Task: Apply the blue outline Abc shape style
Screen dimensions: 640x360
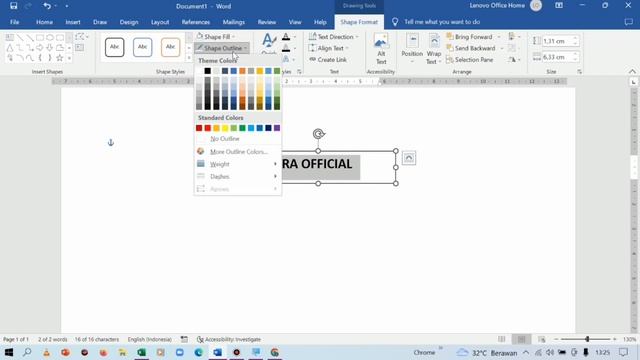Action: pos(142,47)
